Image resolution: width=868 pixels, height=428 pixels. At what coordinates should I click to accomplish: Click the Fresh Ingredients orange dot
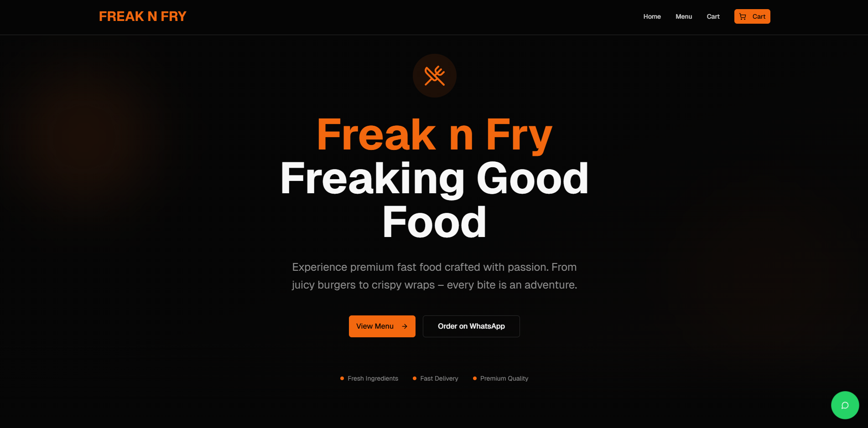(x=342, y=378)
